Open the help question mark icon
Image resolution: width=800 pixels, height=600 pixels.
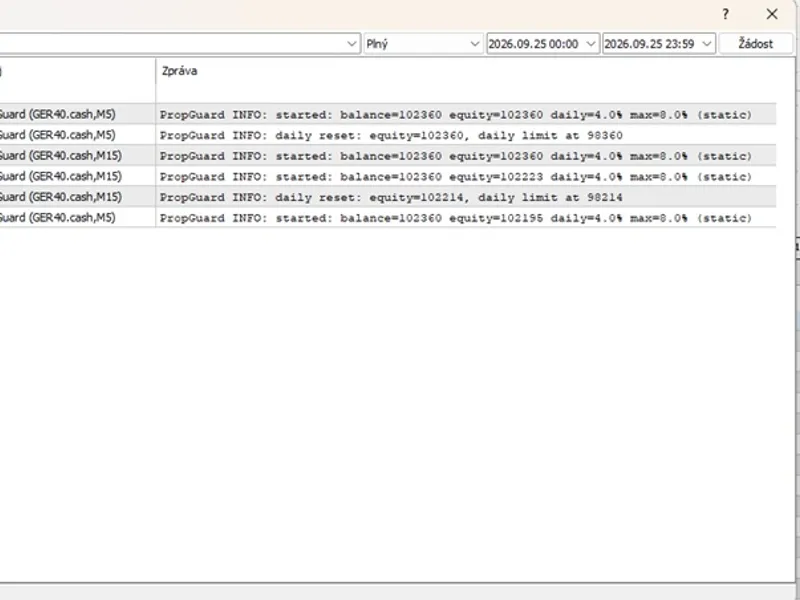pos(725,14)
